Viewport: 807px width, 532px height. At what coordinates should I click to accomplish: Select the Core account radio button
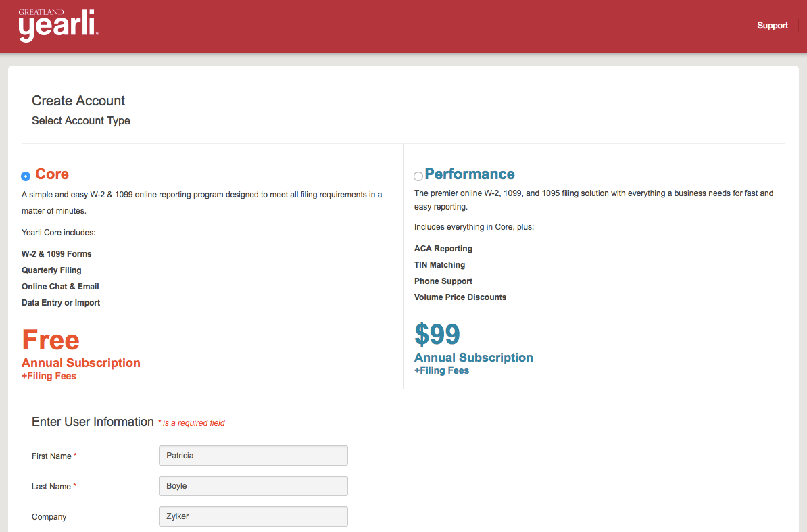coord(26,176)
